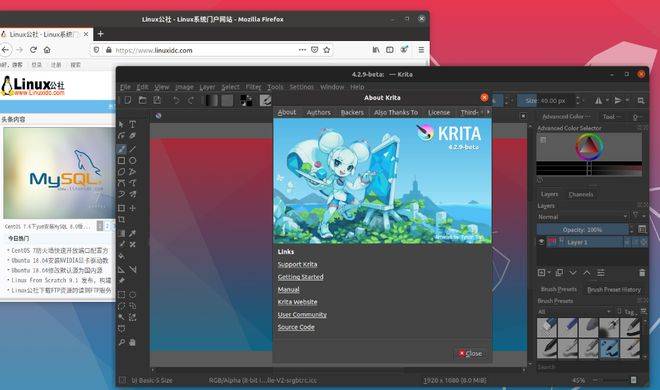This screenshot has width=660, height=390.
Task: Select the Elliptical Selection tool
Action: click(x=133, y=294)
